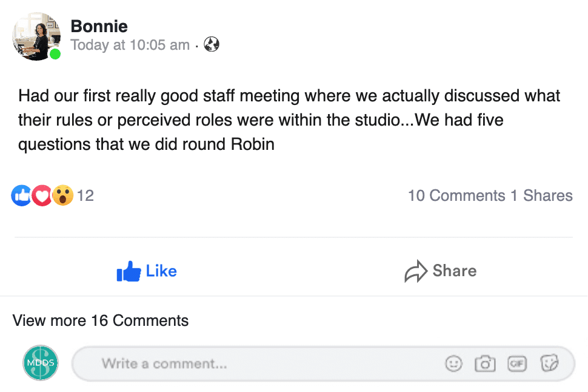Expand View more 16 Comments
The height and width of the screenshot is (392, 588).
pos(101,320)
